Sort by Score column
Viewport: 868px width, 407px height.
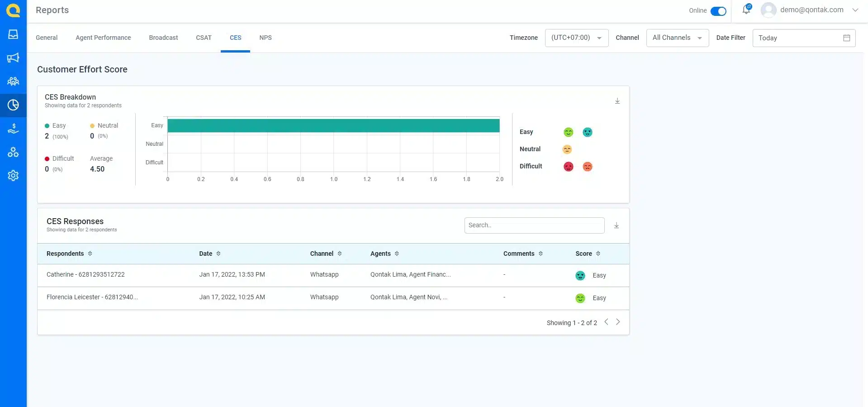tap(598, 254)
